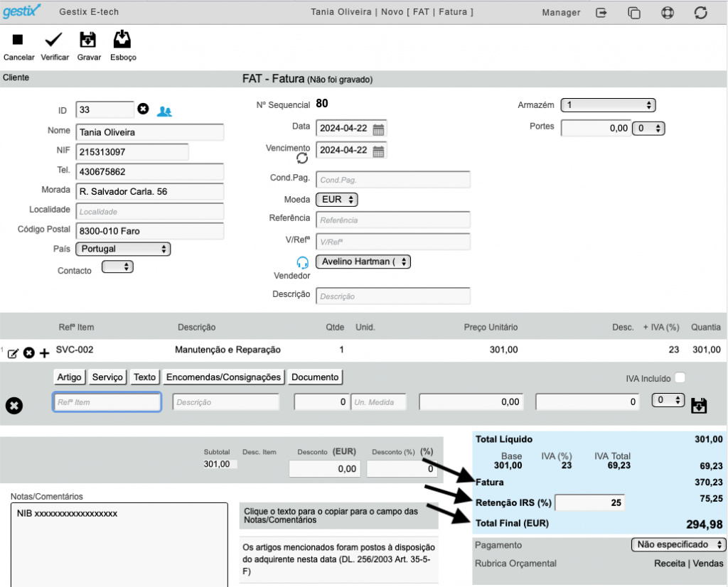Select the Artigo tab
728x587 pixels.
pyautogui.click(x=69, y=377)
